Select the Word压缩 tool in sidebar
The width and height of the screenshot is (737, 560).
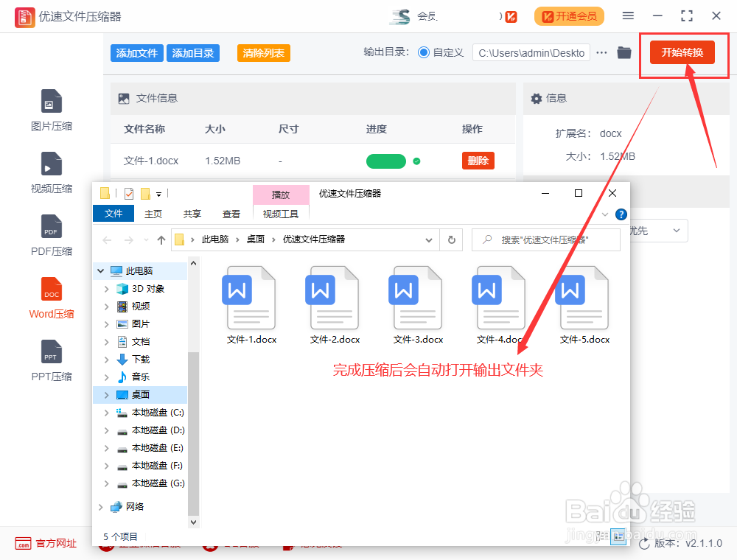(x=52, y=298)
